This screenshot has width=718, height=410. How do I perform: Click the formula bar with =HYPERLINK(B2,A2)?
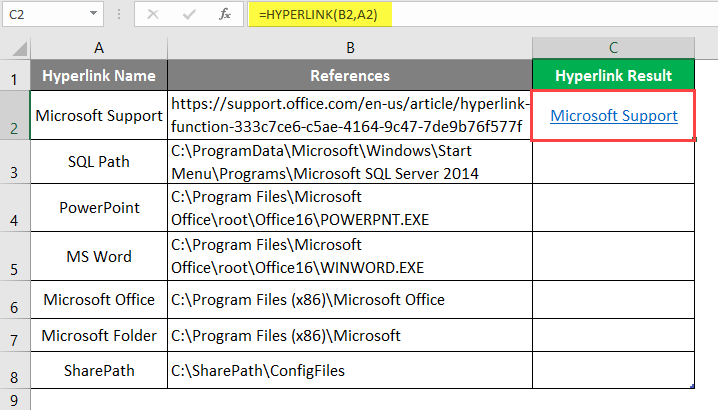tap(483, 14)
